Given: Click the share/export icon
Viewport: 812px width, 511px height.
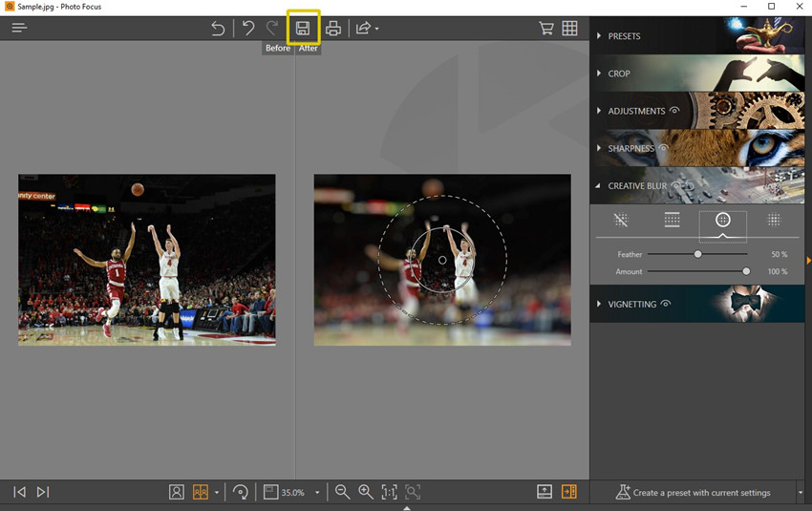Looking at the screenshot, I should click(364, 28).
